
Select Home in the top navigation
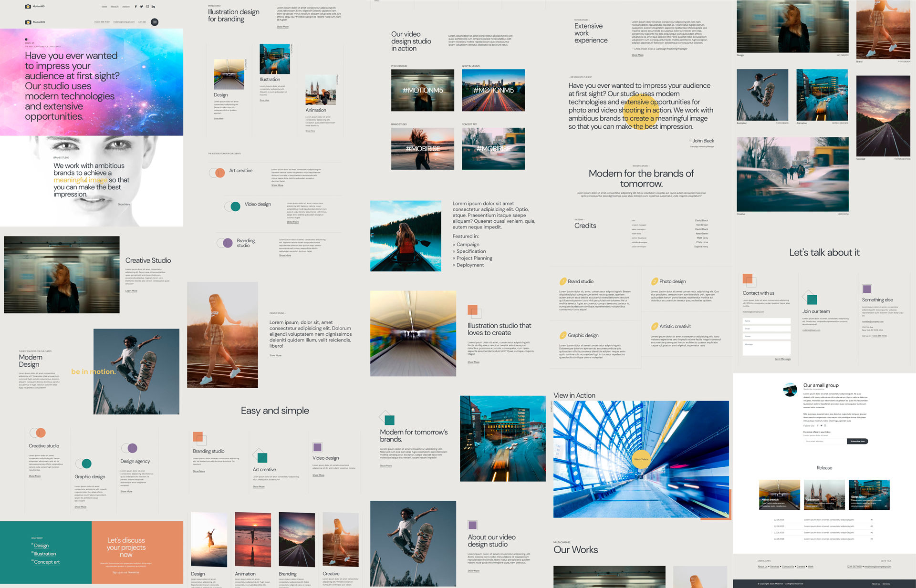(104, 7)
